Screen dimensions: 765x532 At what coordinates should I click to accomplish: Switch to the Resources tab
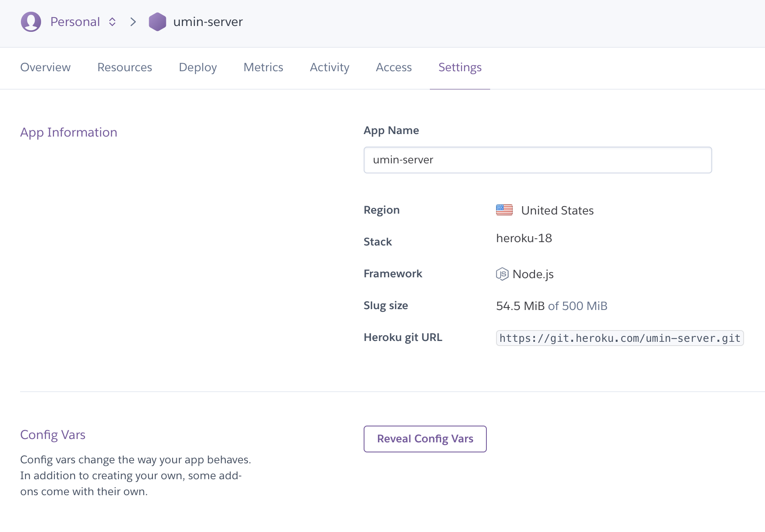pyautogui.click(x=124, y=67)
